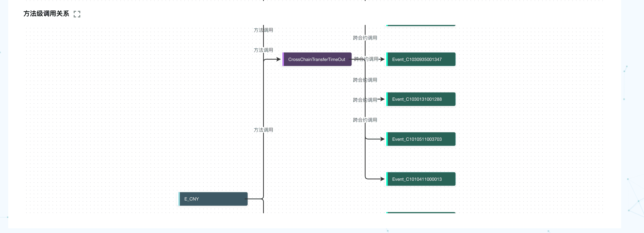Click the topmost 跨合约调用 edge label

[x=365, y=38]
